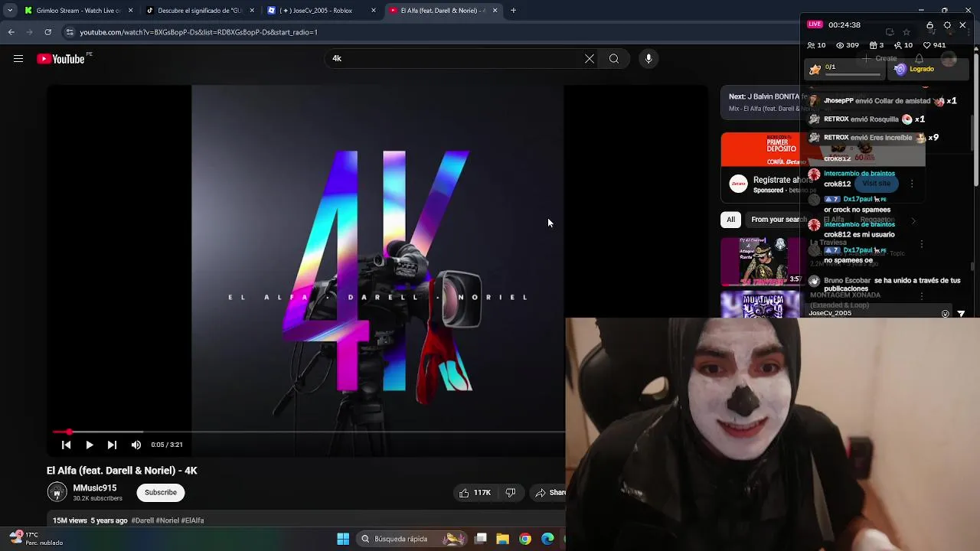
Task: Open the weather widget showing 17°C
Action: (37, 539)
